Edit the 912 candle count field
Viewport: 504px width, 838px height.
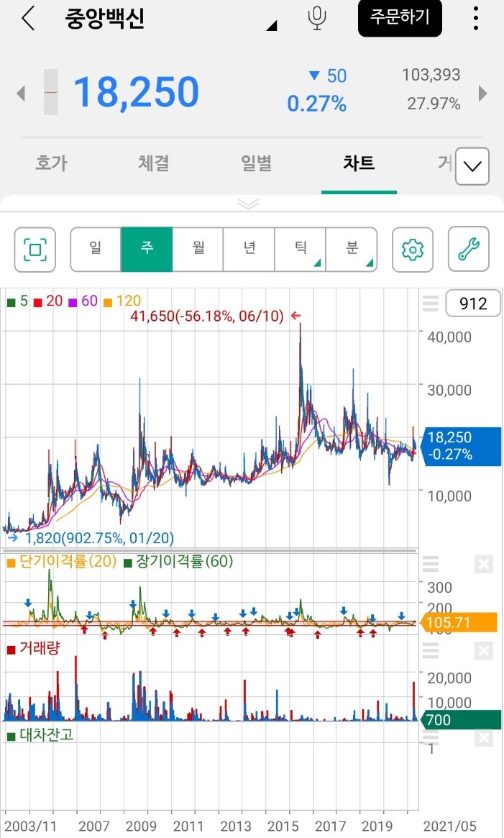[x=473, y=304]
